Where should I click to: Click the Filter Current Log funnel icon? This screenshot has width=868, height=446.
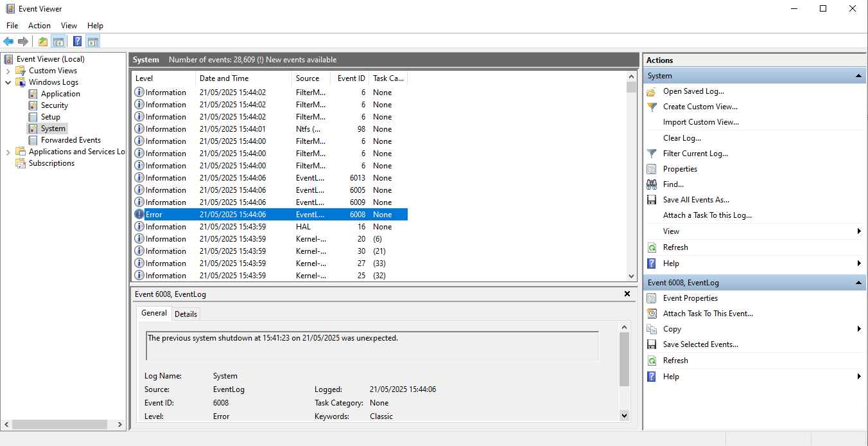(x=652, y=154)
